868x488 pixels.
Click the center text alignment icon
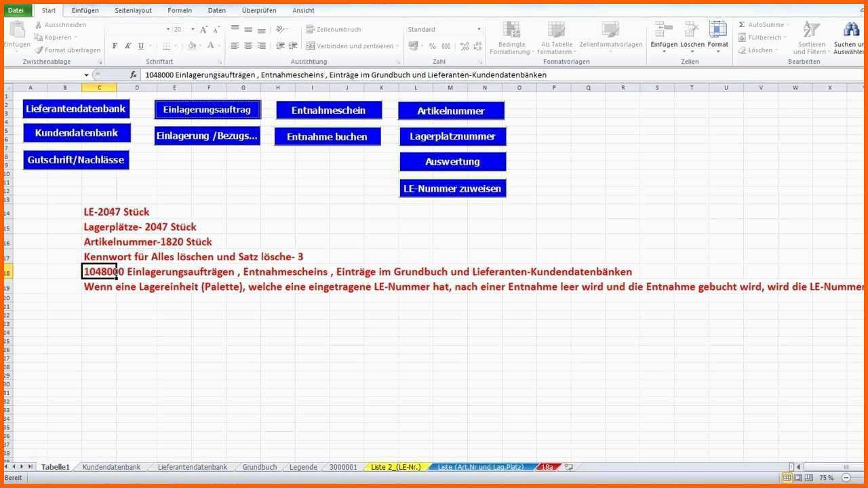pyautogui.click(x=248, y=46)
